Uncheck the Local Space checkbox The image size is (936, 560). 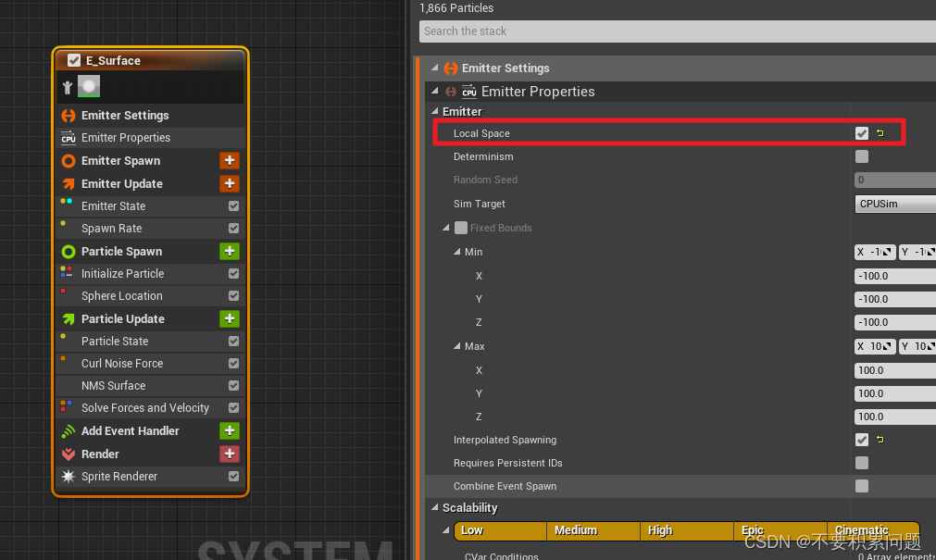(x=861, y=133)
